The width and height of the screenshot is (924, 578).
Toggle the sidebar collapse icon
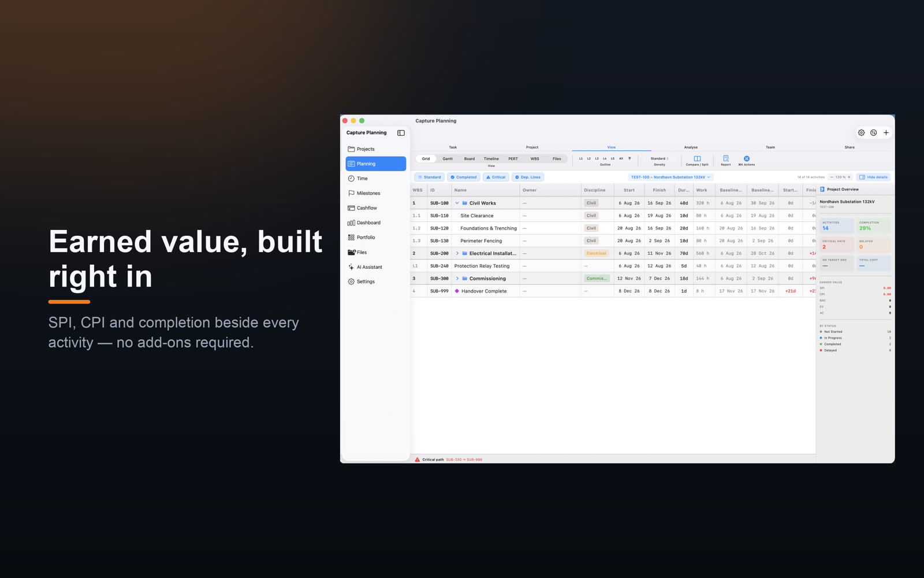tap(401, 133)
